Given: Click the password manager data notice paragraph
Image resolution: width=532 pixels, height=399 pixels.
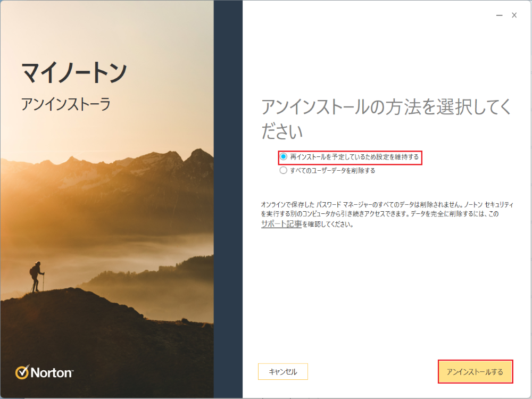Looking at the screenshot, I should (387, 214).
